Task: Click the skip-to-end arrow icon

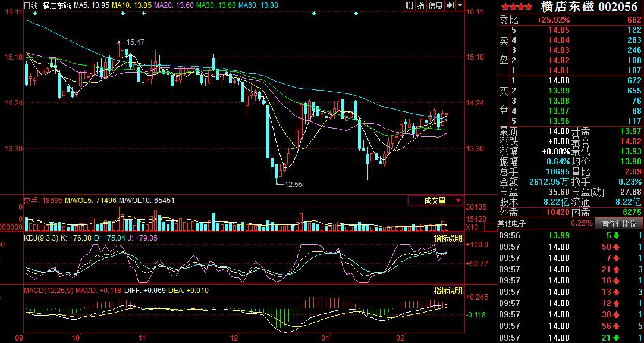Action: tap(450, 5)
